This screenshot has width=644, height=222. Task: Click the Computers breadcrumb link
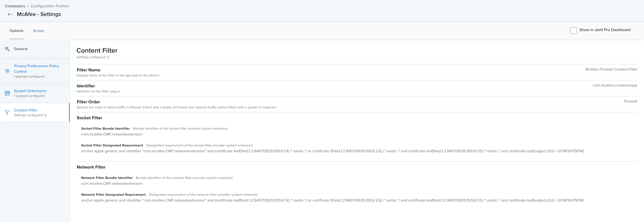coord(15,6)
